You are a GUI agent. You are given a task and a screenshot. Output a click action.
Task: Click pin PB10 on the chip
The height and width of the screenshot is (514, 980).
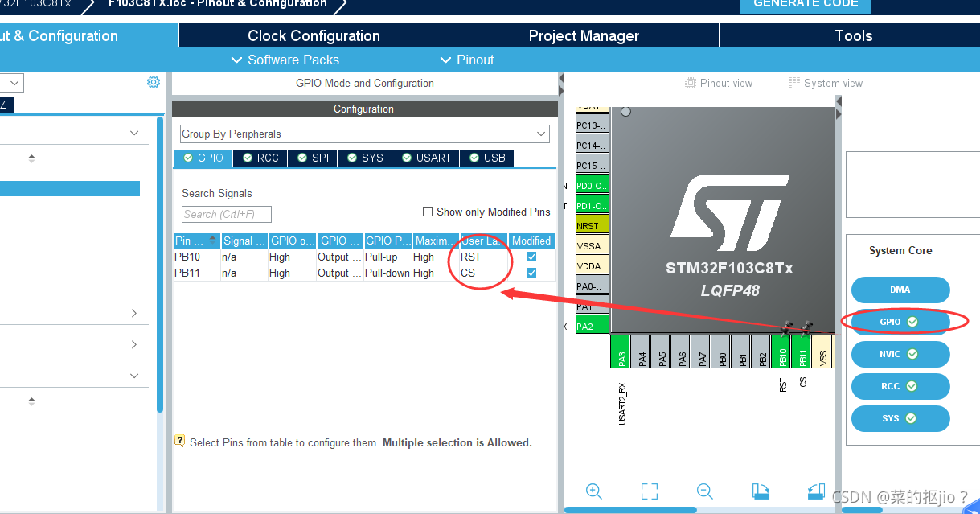(781, 352)
